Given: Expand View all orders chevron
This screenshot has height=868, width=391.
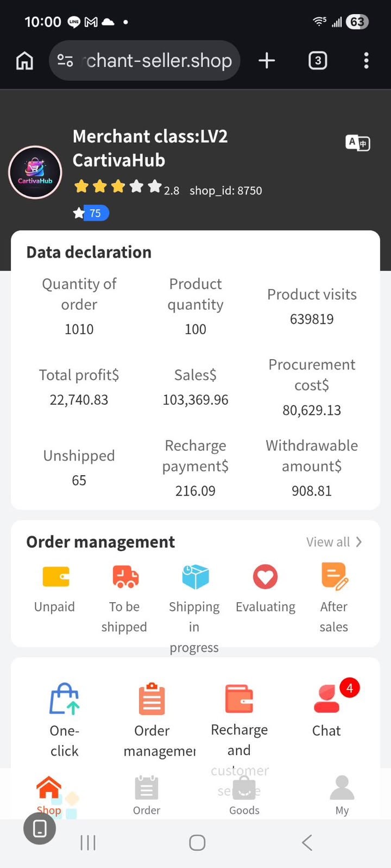Looking at the screenshot, I should [x=358, y=542].
